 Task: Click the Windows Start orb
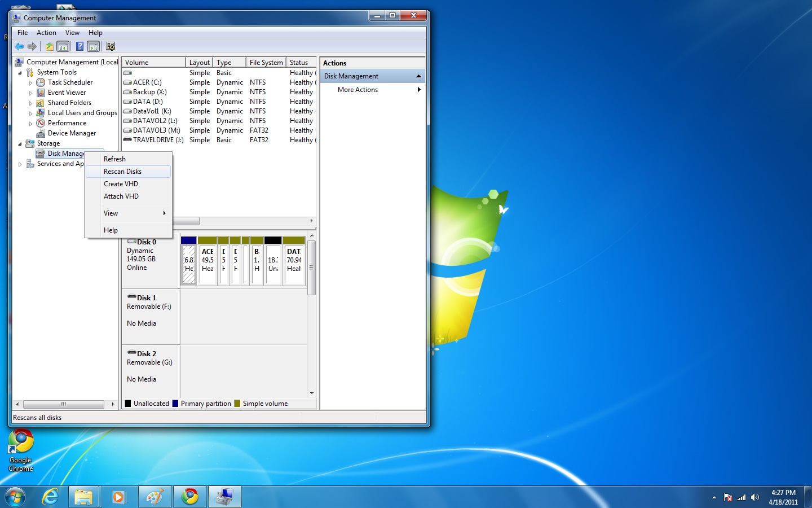point(15,497)
